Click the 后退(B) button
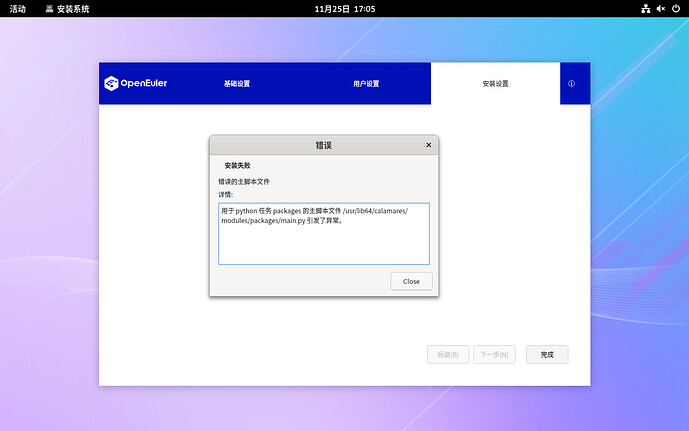Viewport: 689px width, 431px height. (448, 354)
